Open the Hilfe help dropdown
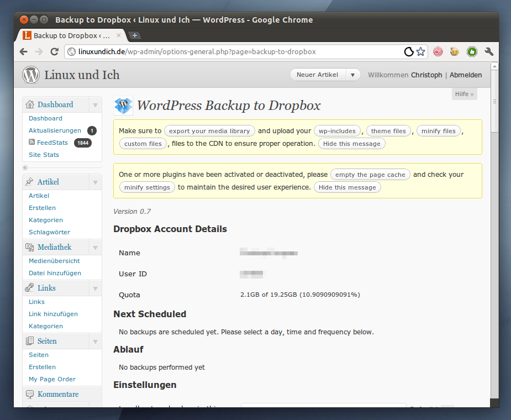The image size is (511, 420). [464, 95]
